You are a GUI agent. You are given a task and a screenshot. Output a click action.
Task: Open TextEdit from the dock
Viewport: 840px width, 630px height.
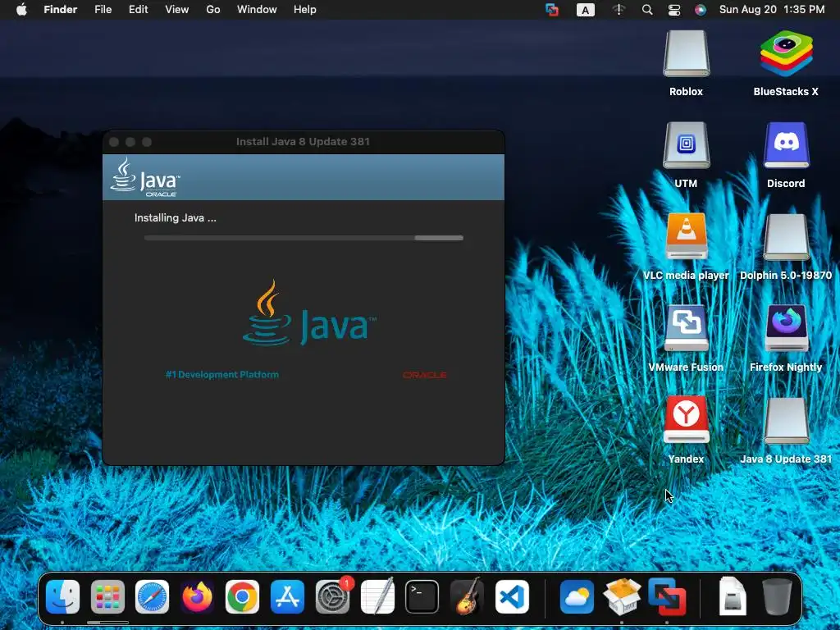pos(377,596)
